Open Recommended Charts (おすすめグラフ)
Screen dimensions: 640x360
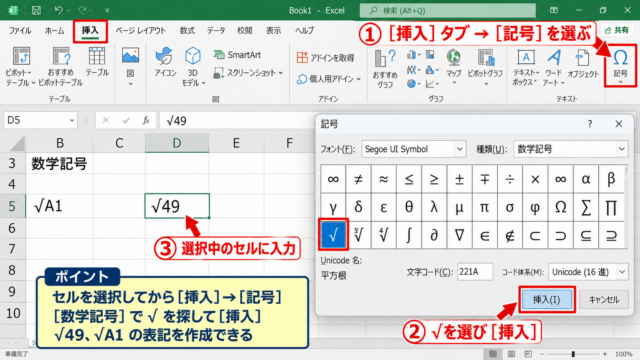coord(385,68)
